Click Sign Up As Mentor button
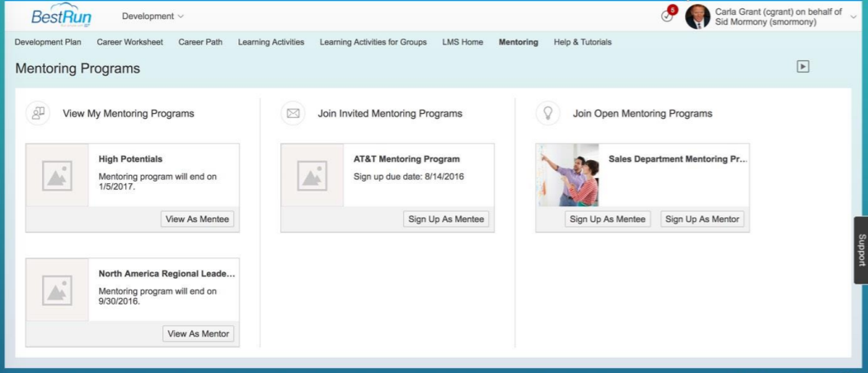Viewport: 868px width, 373px height. coord(702,219)
